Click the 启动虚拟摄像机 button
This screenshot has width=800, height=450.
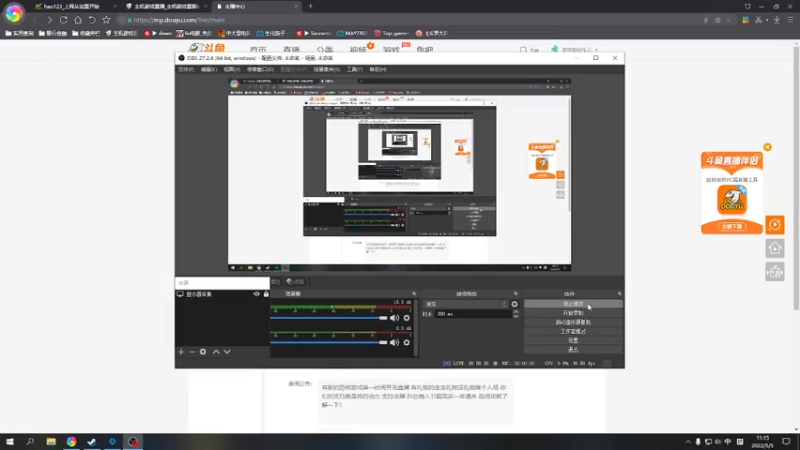(x=573, y=322)
